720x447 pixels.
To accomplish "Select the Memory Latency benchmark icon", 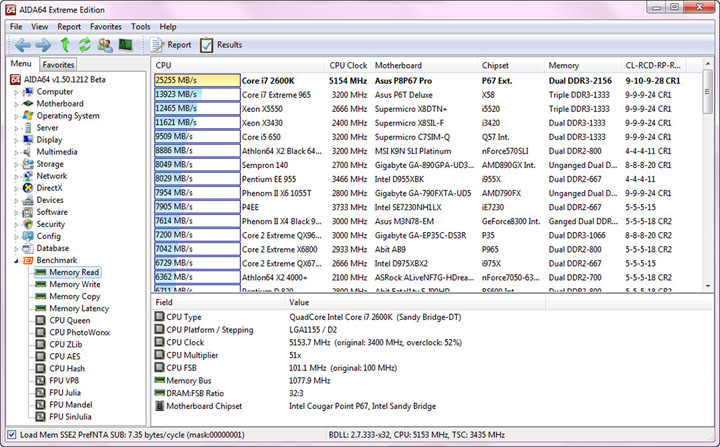I will pos(41,308).
